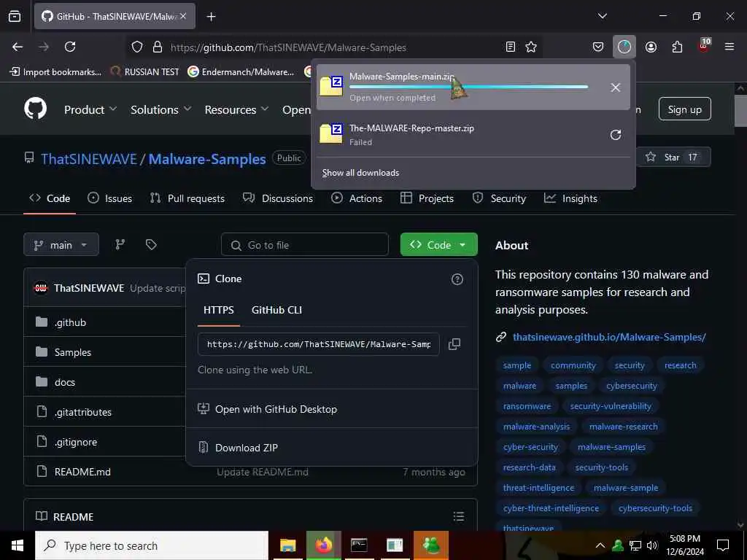Screen dimensions: 747x560
Task: Open thatsinewave.github.io/Malware-Samples link
Action: click(609, 337)
